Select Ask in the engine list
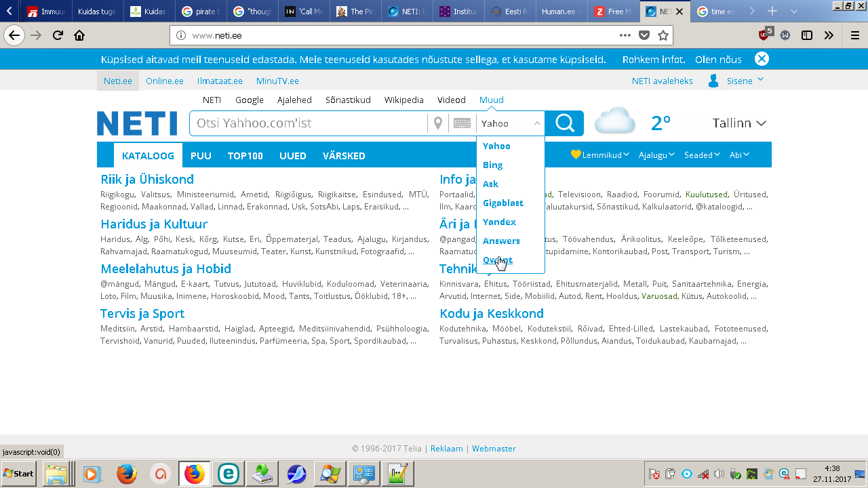868x488 pixels. [x=490, y=184]
